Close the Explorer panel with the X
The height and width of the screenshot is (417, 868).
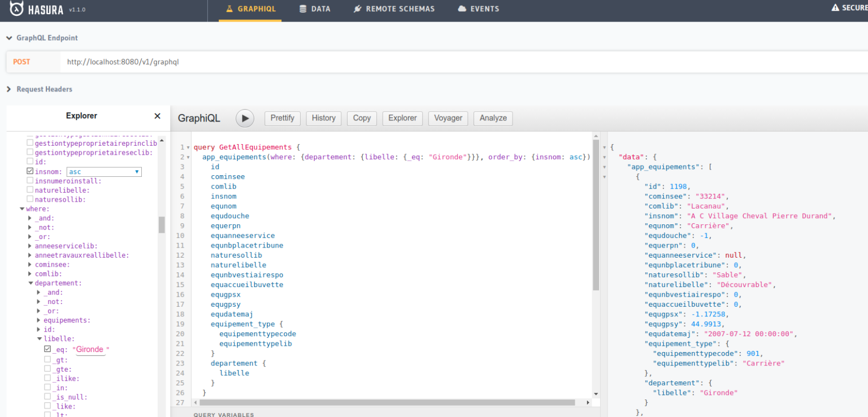click(x=157, y=116)
